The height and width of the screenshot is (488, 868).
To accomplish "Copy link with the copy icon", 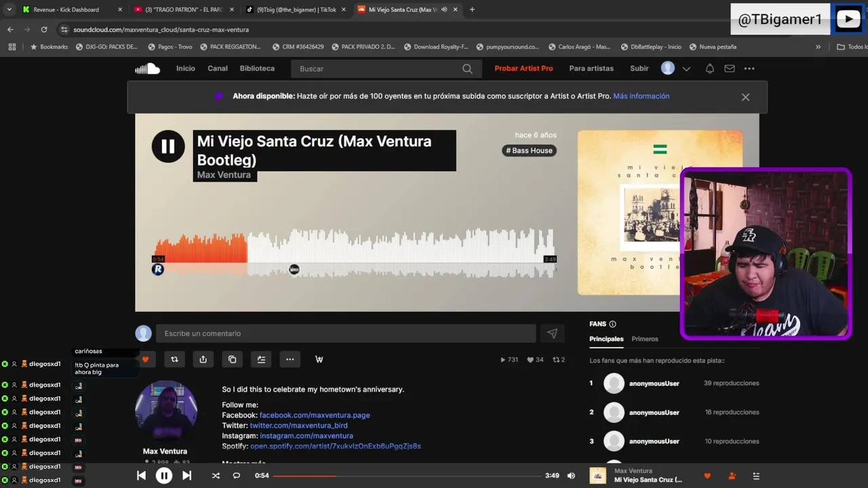I will click(x=232, y=359).
